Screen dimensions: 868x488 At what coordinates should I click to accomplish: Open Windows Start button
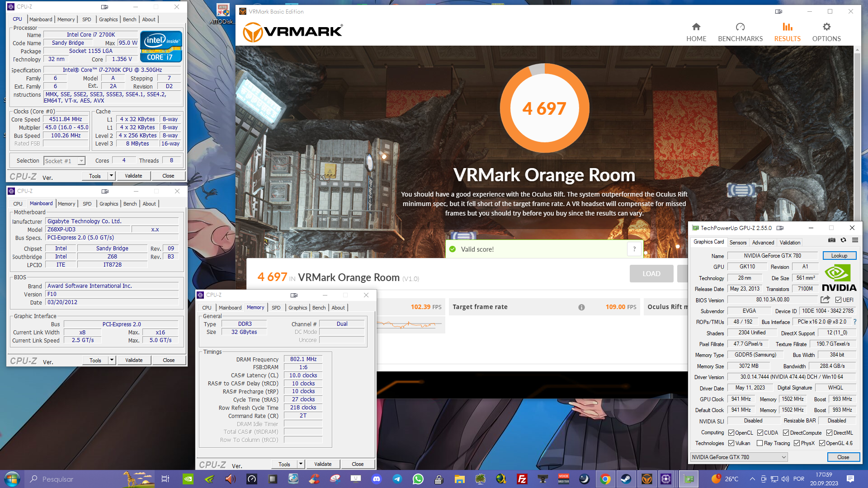pos(12,479)
